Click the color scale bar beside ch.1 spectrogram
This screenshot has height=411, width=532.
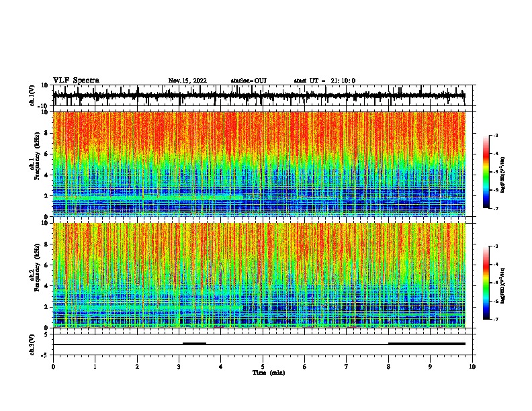pos(486,172)
